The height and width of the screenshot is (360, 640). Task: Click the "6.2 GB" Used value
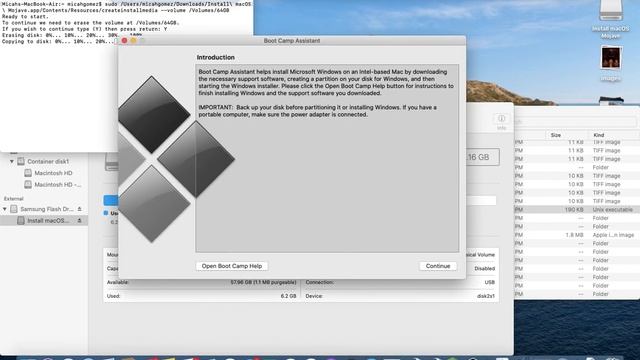[x=288, y=296]
